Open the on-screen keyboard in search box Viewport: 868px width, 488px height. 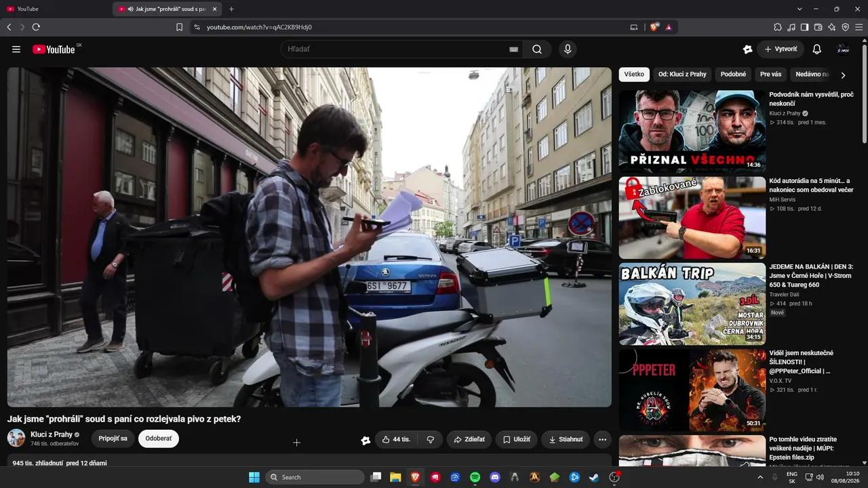tap(513, 49)
